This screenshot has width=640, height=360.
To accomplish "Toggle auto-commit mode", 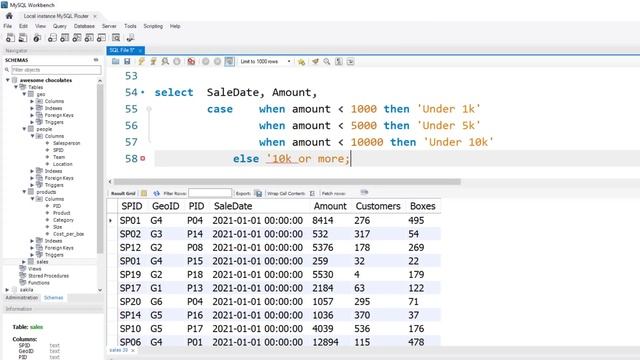I will pos(229,62).
